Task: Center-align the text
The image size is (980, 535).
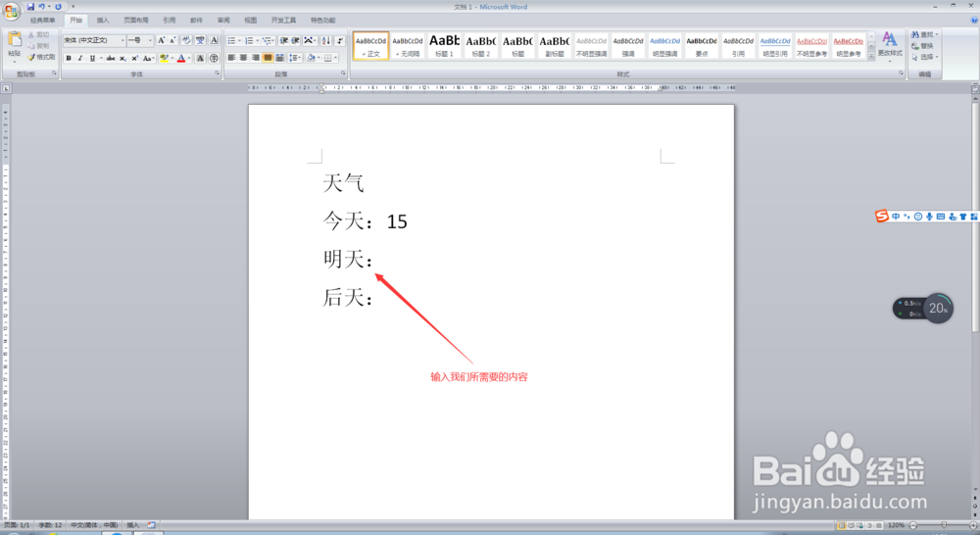Action: [x=244, y=58]
